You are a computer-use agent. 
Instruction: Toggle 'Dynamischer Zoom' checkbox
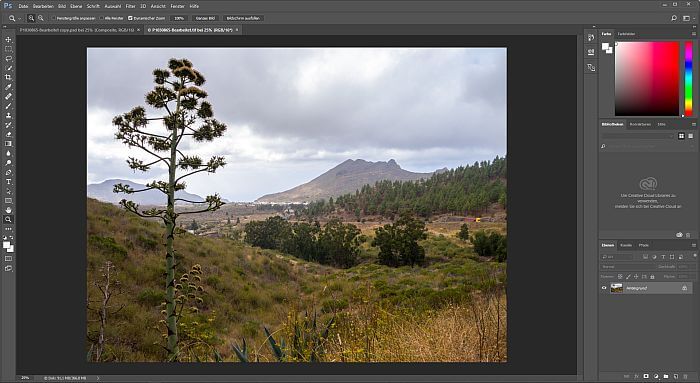130,18
